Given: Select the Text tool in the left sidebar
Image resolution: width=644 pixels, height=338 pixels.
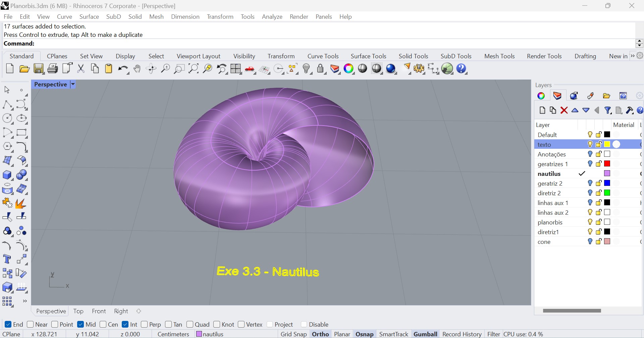Looking at the screenshot, I should point(7,259).
